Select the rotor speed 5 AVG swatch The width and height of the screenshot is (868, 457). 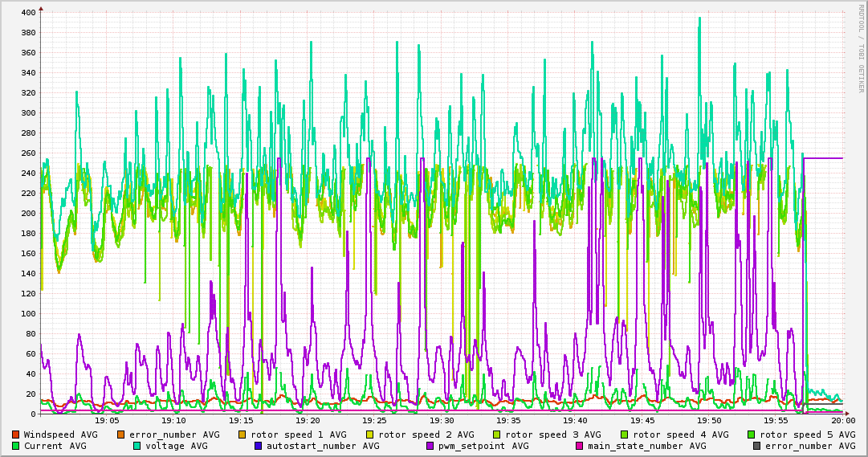click(752, 435)
